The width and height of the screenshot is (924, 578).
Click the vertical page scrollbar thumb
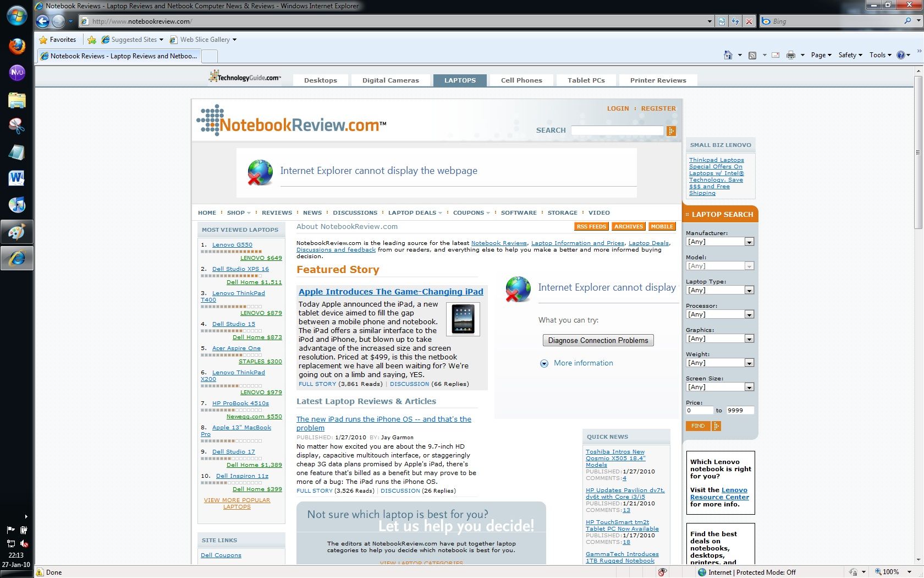click(x=918, y=152)
